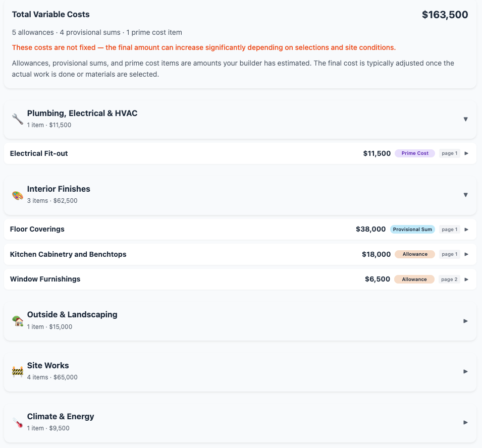Viewport: 482px width, 448px height.
Task: Select the $163,500 total amount
Action: click(445, 15)
